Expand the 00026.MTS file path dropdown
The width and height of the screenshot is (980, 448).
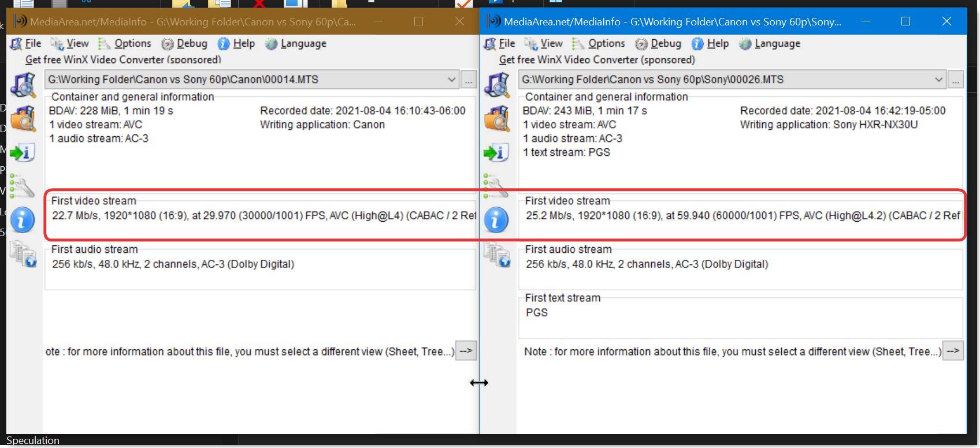(938, 80)
